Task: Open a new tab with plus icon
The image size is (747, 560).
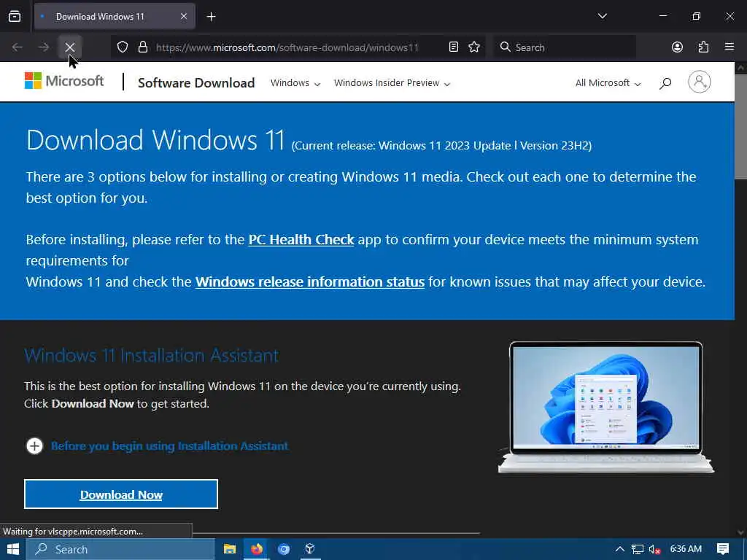Action: [x=211, y=17]
